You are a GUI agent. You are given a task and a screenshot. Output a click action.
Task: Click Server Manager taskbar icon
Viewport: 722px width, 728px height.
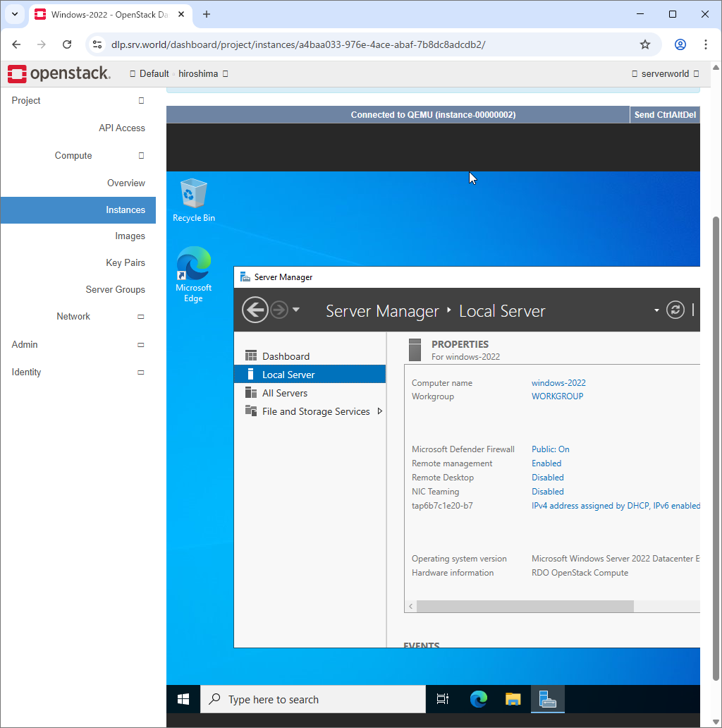coord(548,699)
